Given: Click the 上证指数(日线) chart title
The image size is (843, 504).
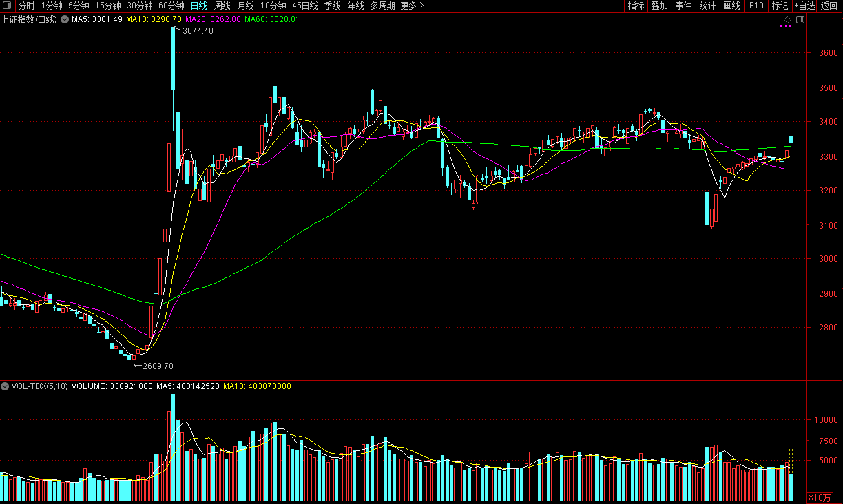Looking at the screenshot, I should pos(30,19).
